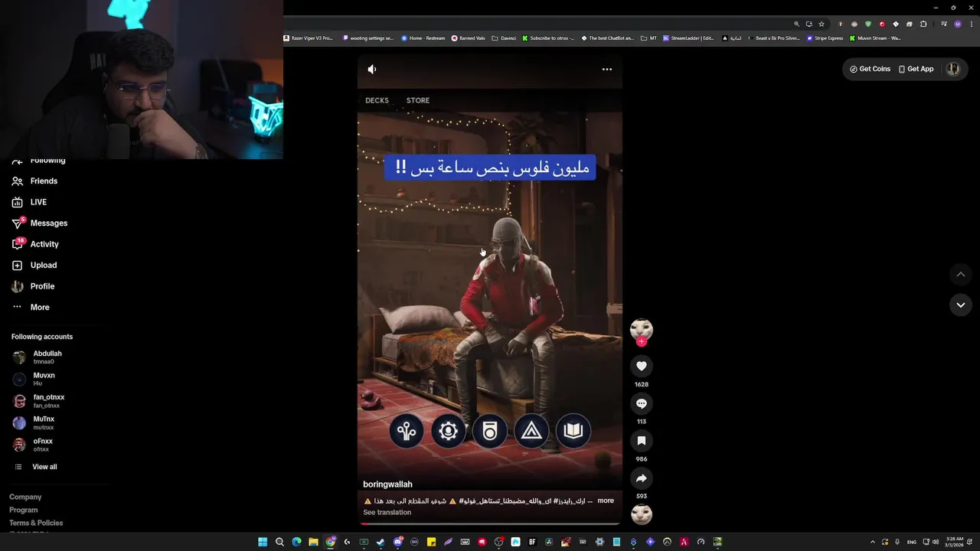Open Steam from the taskbar
Screen dimensions: 980x551
pos(381,542)
